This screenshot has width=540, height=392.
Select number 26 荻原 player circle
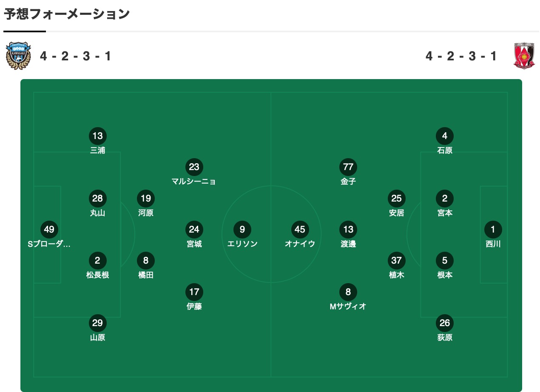pyautogui.click(x=445, y=323)
